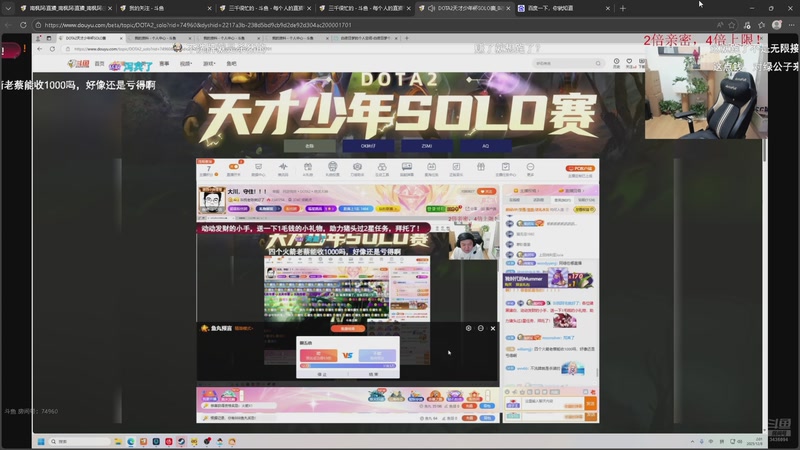Image resolution: width=800 pixels, height=450 pixels.
Task: Toggle the orange switch in the streamer toolbar
Action: (x=234, y=167)
